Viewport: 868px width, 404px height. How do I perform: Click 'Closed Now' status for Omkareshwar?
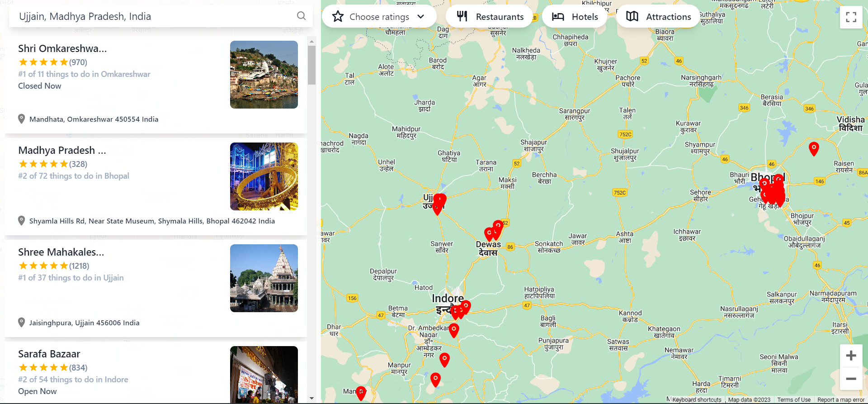40,86
